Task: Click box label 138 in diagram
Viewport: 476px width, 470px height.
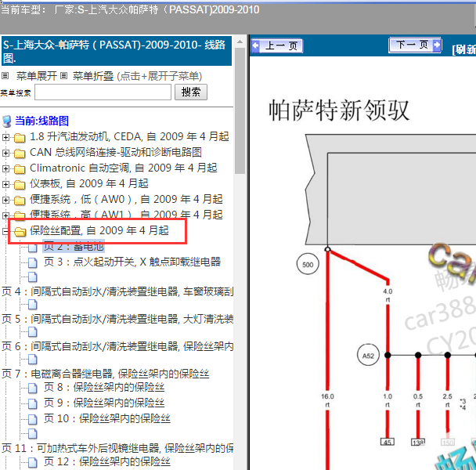Action: click(418, 443)
